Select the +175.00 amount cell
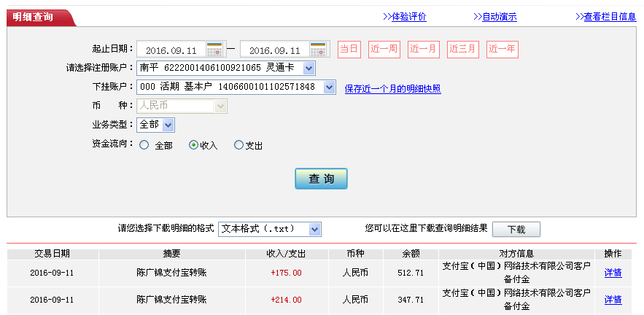The image size is (644, 315). click(x=287, y=273)
